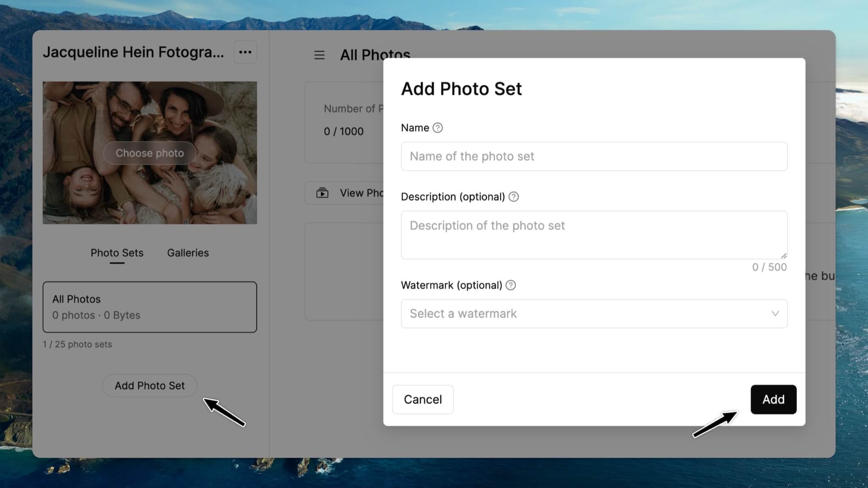
Task: Focus the Description of the photo set textarea
Action: tap(594, 235)
